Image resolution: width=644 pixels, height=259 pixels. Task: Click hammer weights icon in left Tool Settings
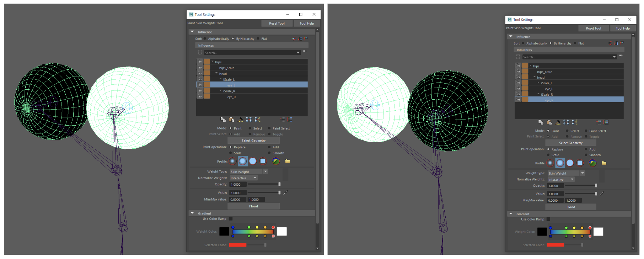pyautogui.click(x=241, y=120)
